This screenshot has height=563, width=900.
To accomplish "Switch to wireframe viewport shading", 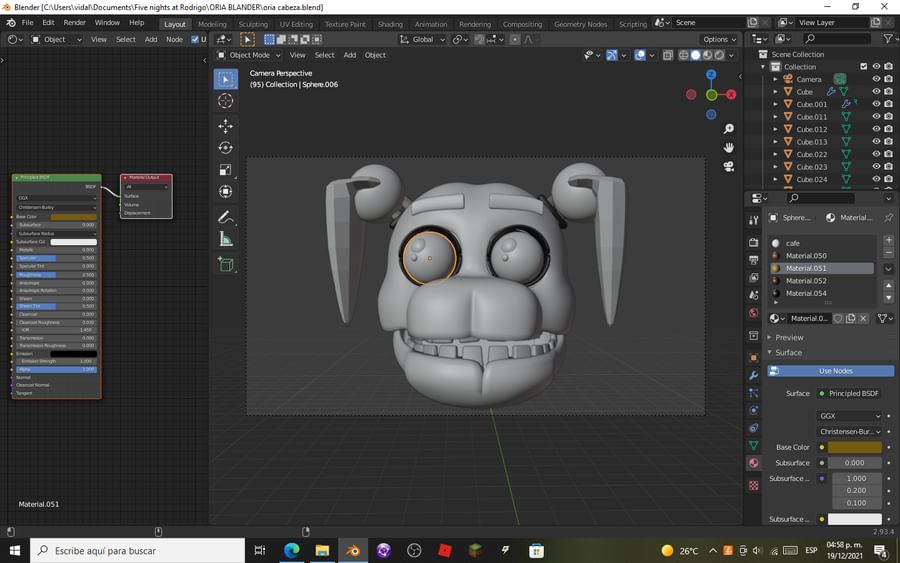I will [x=684, y=55].
